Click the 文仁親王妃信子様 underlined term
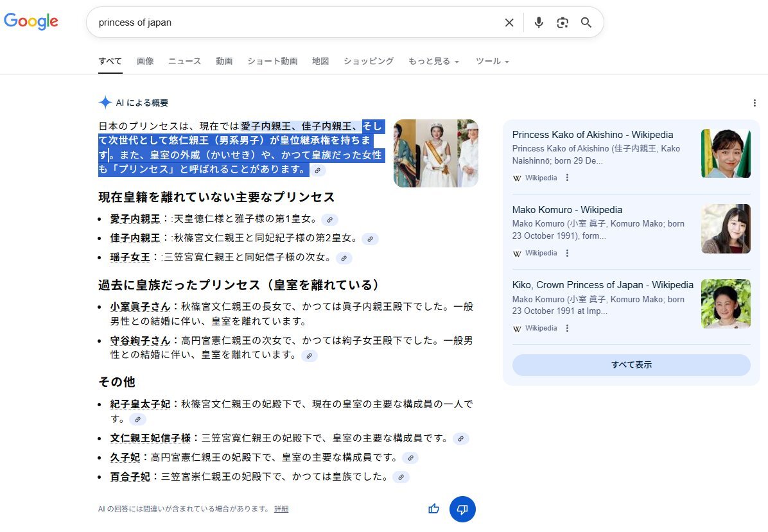This screenshot has width=768, height=532. point(150,438)
